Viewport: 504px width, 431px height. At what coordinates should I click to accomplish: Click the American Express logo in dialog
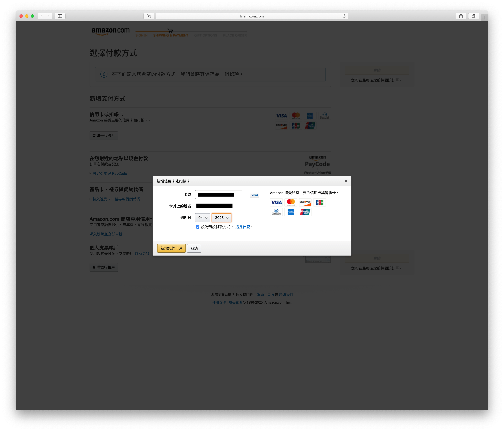click(291, 212)
